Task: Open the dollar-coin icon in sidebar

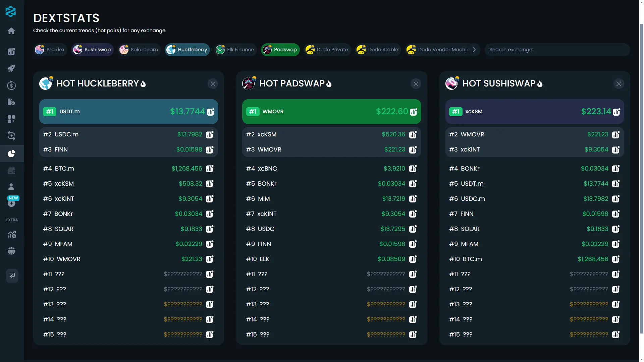Action: [11, 85]
